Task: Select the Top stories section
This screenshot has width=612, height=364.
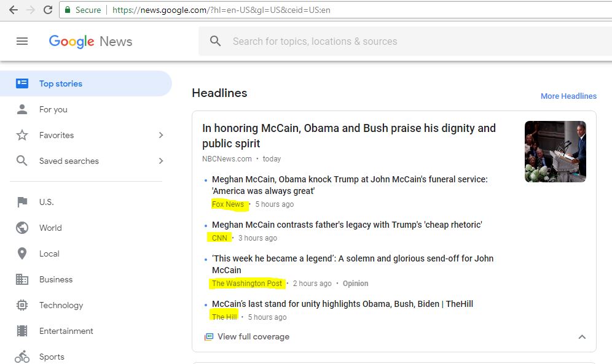Action: click(x=86, y=83)
